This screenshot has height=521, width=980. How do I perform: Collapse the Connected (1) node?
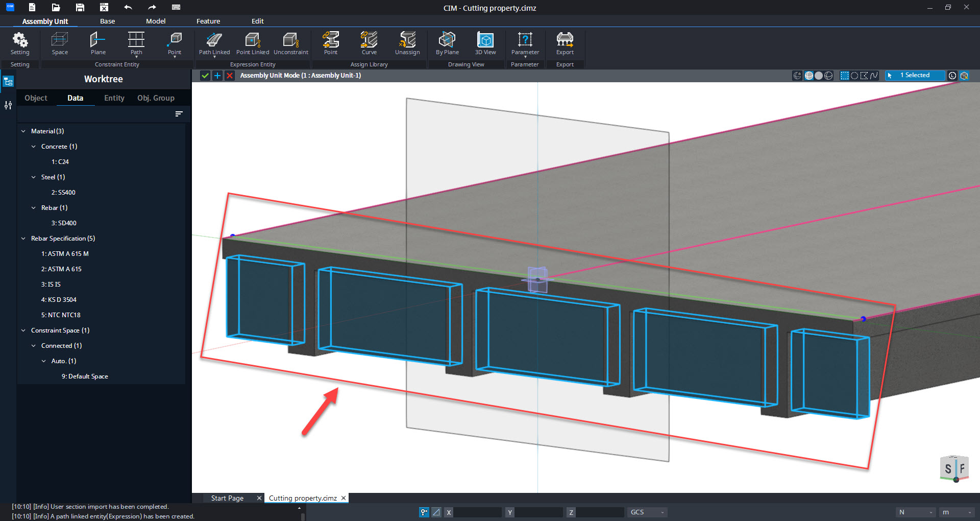34,346
